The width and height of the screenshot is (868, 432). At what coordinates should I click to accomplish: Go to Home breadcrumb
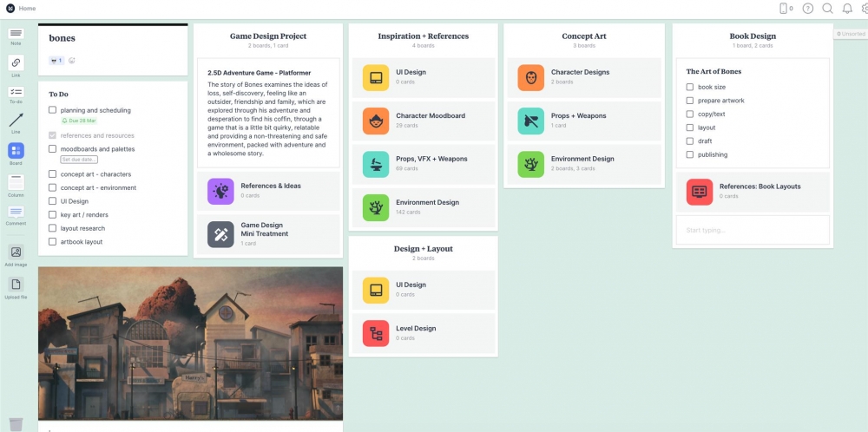click(x=27, y=9)
